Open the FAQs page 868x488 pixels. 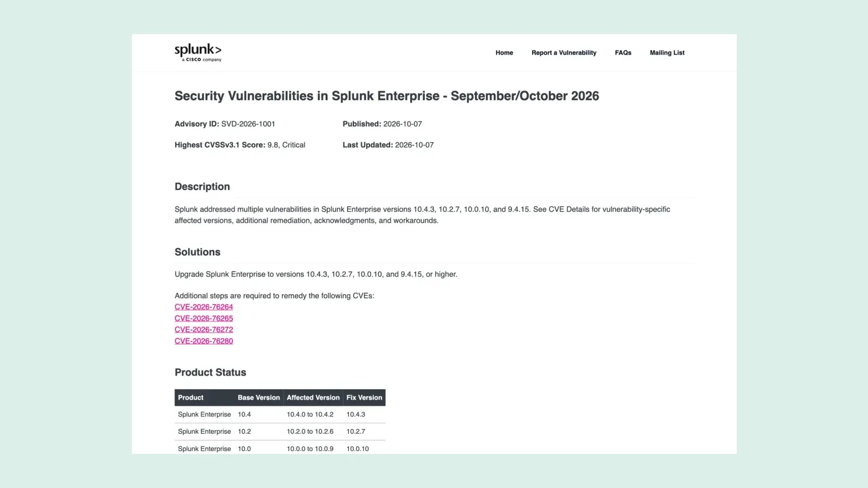tap(623, 53)
